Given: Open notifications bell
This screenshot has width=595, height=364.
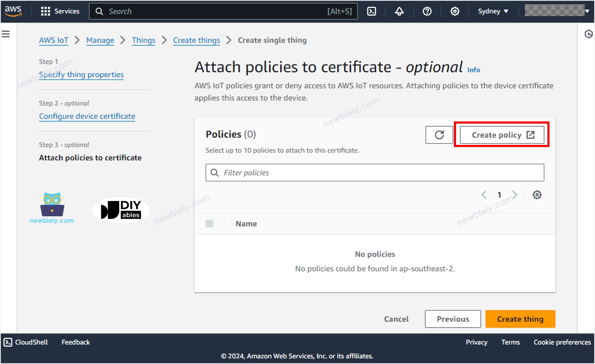Looking at the screenshot, I should (x=399, y=11).
